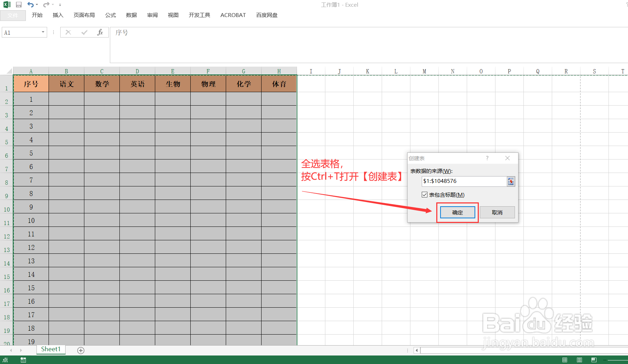This screenshot has height=364, width=628.
Task: Select the 化学 header cell
Action: coord(243,84)
